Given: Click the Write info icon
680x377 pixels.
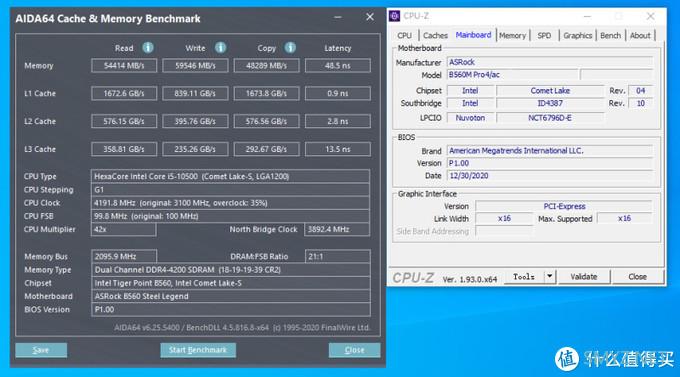Looking at the screenshot, I should tap(220, 47).
